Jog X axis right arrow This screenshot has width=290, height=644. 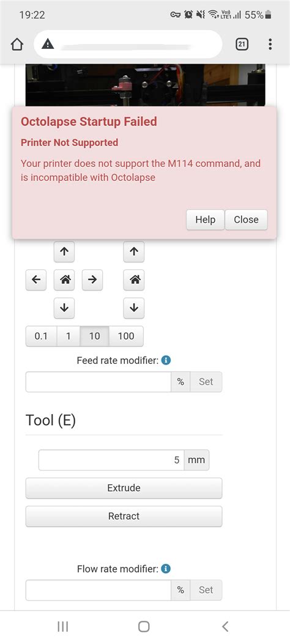[x=92, y=279]
